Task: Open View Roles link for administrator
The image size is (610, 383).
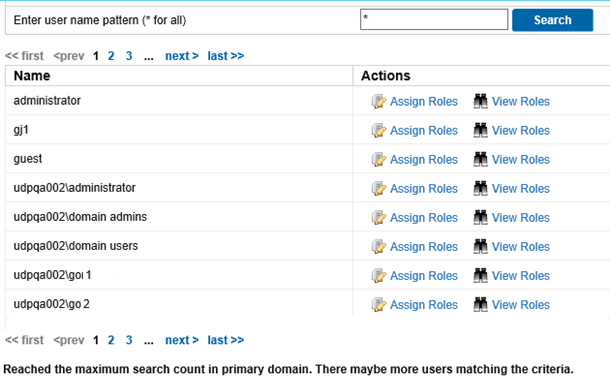Action: (x=521, y=102)
